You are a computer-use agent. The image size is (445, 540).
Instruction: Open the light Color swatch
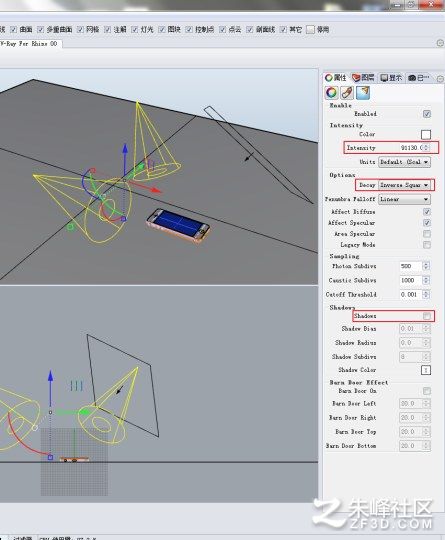[x=426, y=134]
